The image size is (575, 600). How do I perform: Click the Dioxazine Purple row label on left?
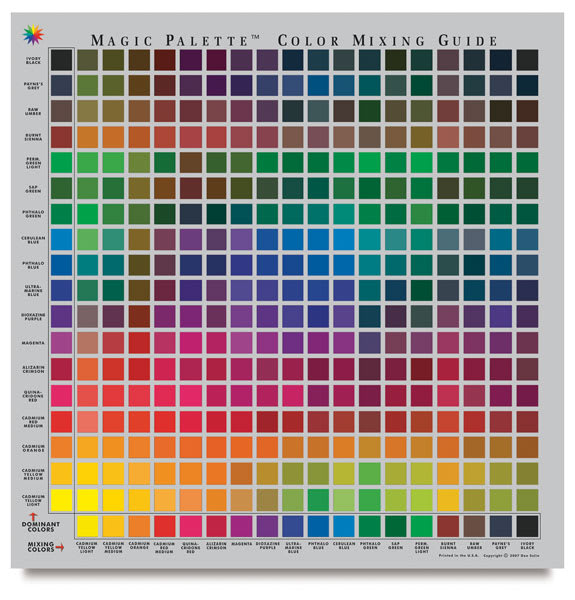[x=33, y=316]
